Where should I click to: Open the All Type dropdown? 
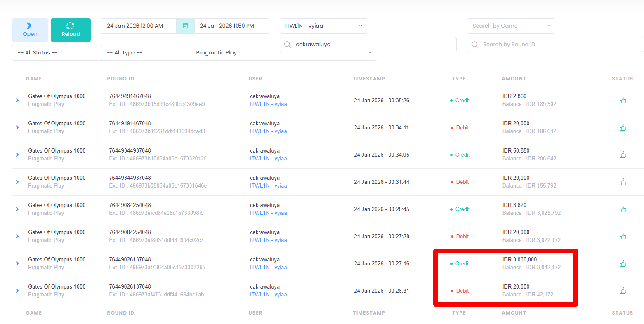pyautogui.click(x=146, y=53)
